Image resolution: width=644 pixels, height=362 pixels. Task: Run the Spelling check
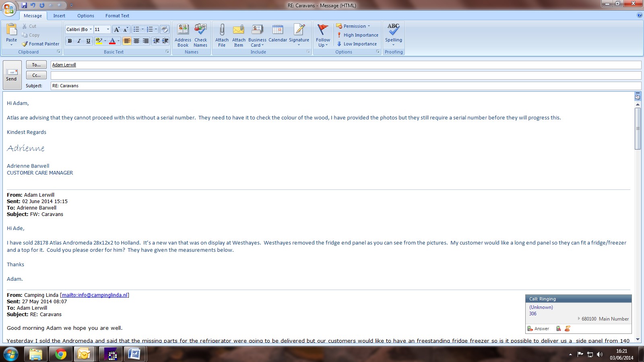pos(394,35)
